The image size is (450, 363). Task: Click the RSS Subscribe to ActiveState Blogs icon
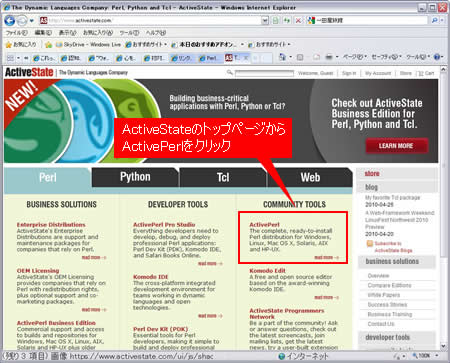(369, 244)
